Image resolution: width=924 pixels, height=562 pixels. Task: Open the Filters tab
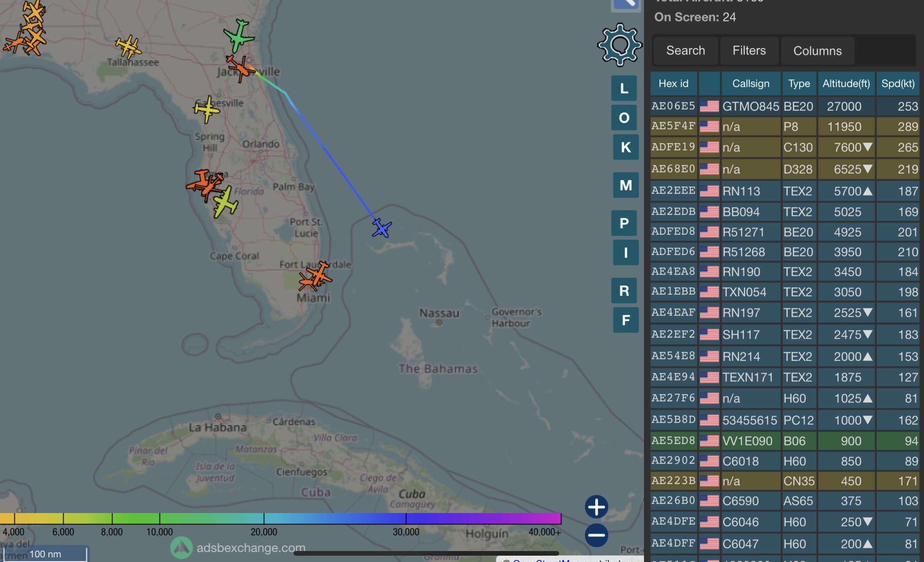coord(749,51)
